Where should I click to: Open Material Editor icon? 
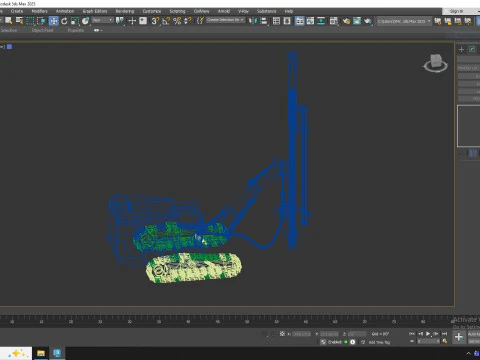[x=334, y=21]
